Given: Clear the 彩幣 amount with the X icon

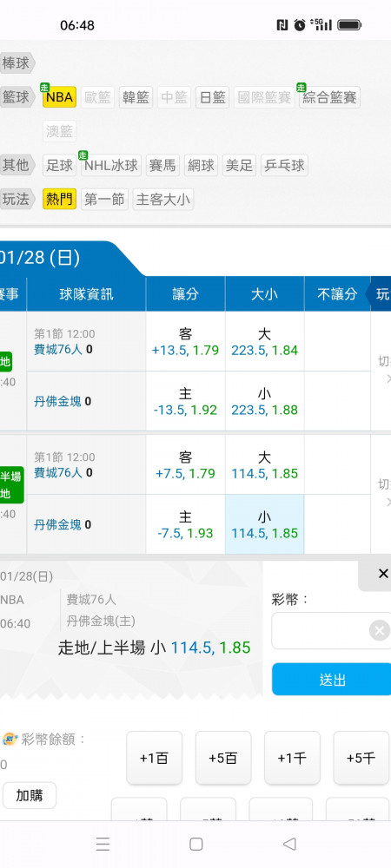Looking at the screenshot, I should click(x=380, y=630).
